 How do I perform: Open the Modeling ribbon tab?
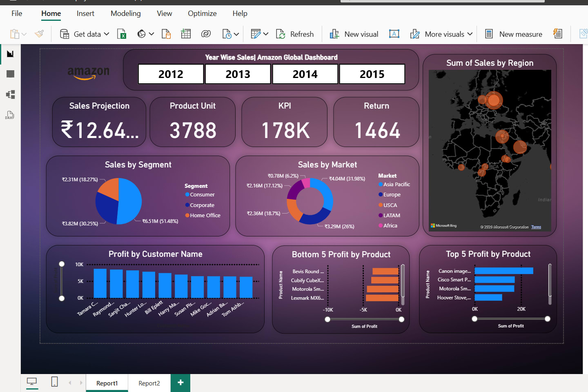[x=126, y=13]
